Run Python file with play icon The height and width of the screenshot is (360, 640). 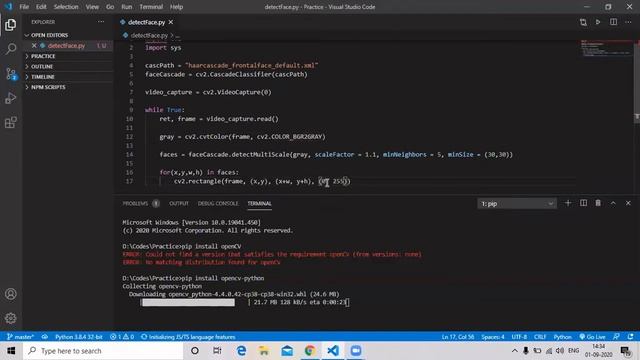(x=598, y=22)
